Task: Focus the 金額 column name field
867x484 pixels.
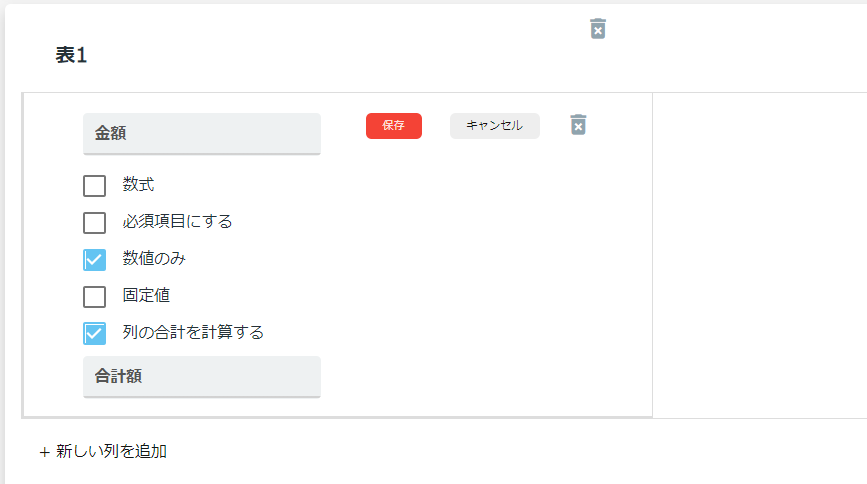Action: click(202, 134)
